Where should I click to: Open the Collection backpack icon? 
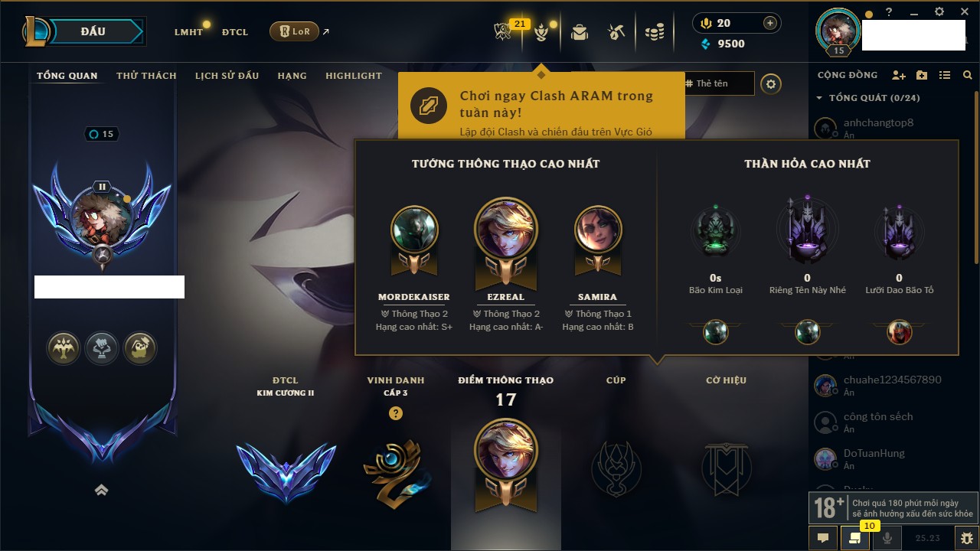pos(580,31)
